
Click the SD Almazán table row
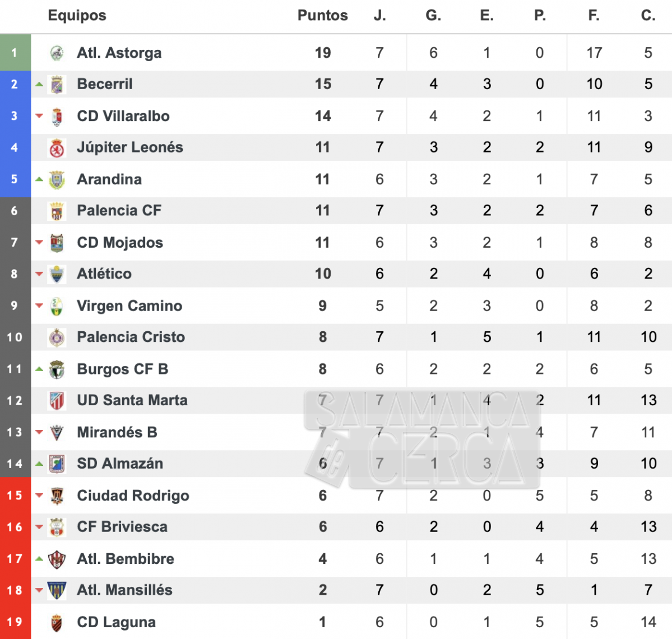pyautogui.click(x=336, y=464)
